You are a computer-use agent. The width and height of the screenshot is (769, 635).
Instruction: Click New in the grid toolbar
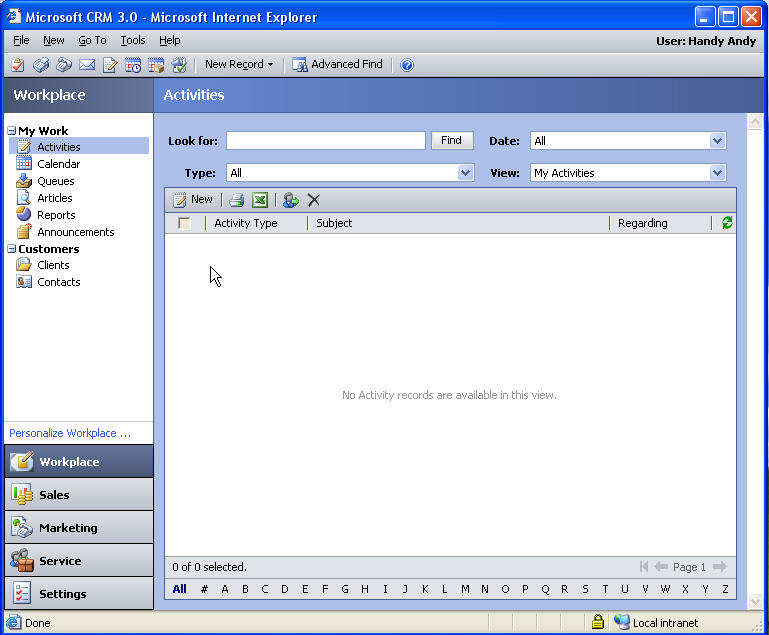(x=193, y=200)
